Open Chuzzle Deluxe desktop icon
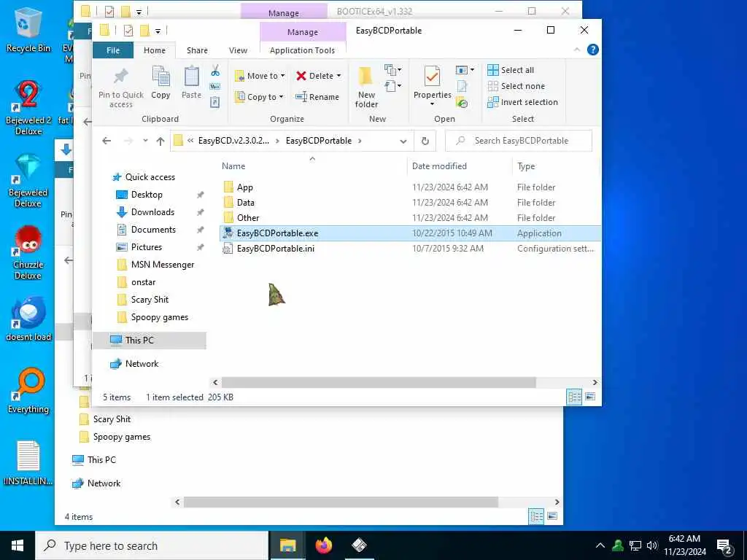Screen dimensions: 747x560 (28, 252)
